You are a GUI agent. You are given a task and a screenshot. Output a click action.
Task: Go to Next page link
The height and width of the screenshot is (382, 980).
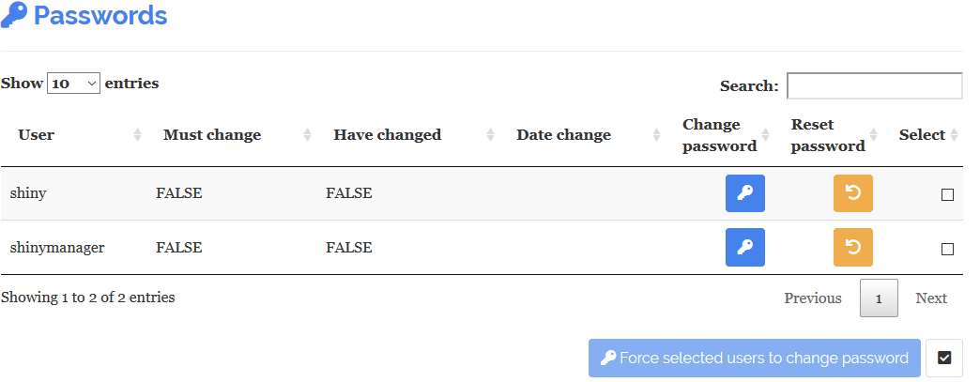[x=931, y=298]
